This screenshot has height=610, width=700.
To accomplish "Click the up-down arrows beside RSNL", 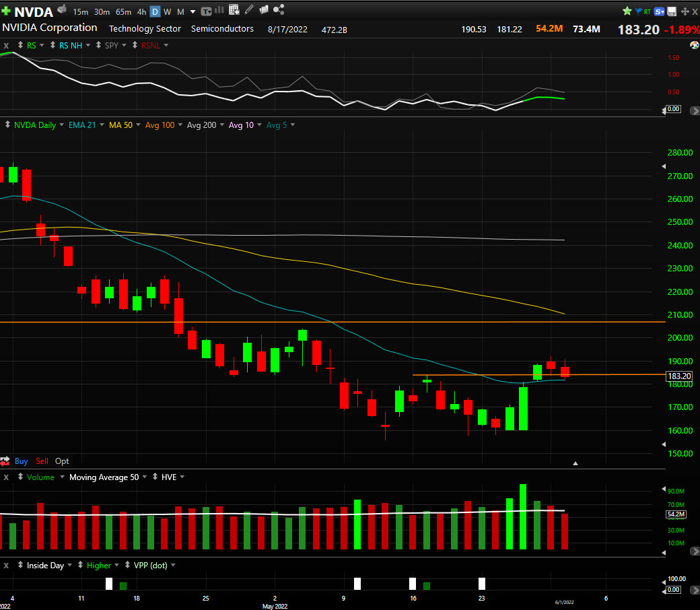I will [135, 45].
